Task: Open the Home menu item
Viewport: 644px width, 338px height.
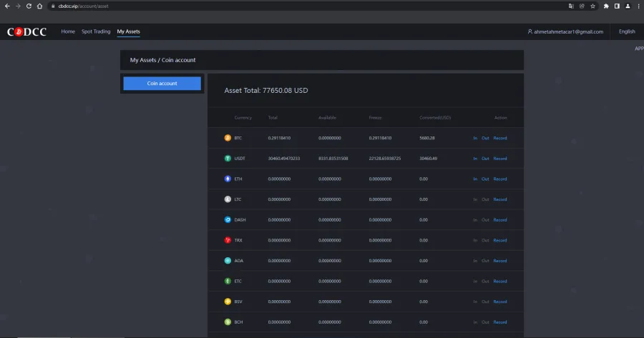Action: click(x=68, y=31)
